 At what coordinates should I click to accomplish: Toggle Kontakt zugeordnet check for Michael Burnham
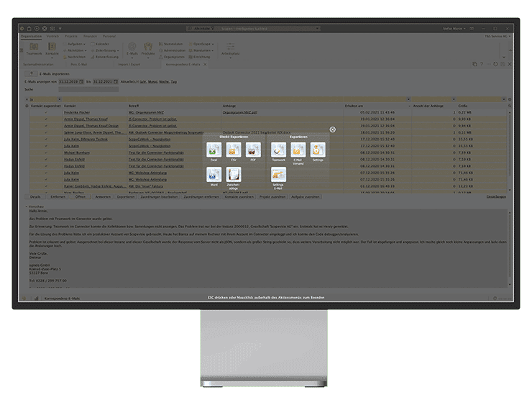[x=46, y=153]
